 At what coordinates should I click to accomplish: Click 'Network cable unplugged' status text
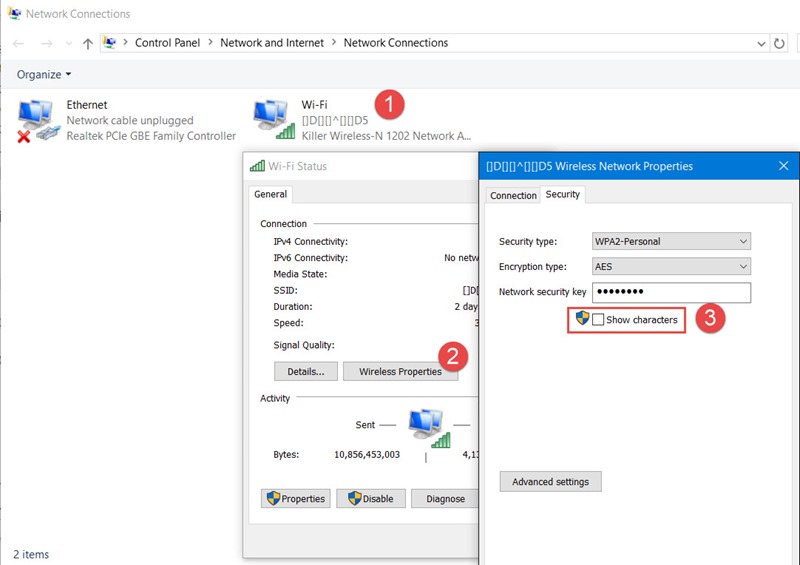pos(130,120)
